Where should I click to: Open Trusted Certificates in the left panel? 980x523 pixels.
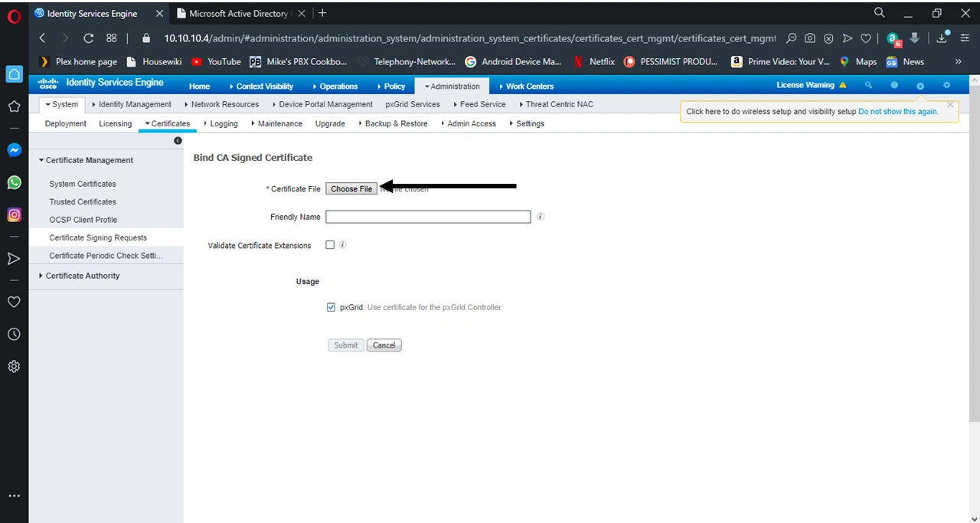[83, 202]
